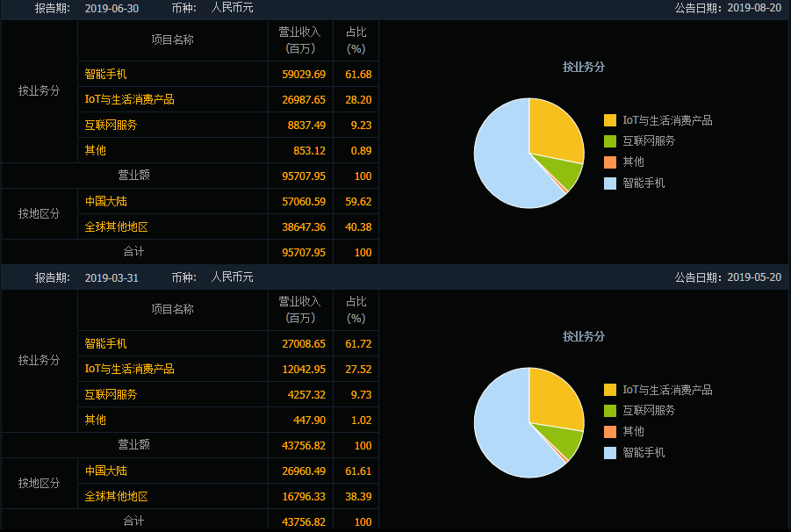The image size is (791, 532).
Task: Click 其他 orange legend swatch in 2019-06-30 chart
Action: tap(610, 162)
